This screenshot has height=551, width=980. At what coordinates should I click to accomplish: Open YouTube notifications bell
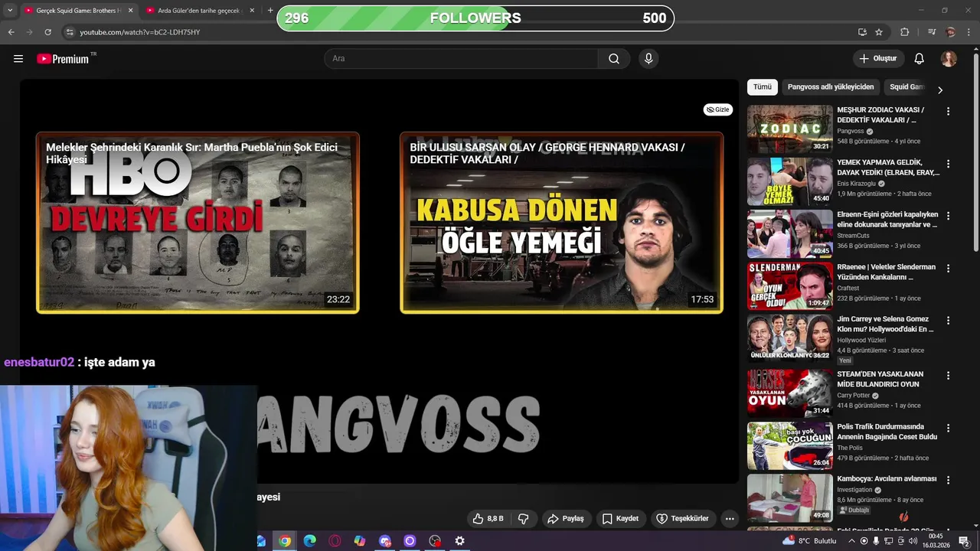(920, 59)
